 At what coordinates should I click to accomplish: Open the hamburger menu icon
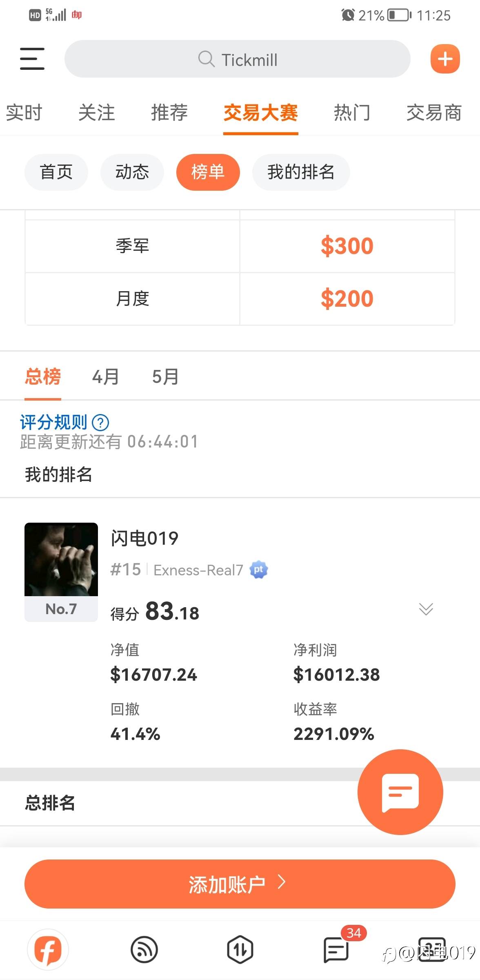click(x=32, y=59)
